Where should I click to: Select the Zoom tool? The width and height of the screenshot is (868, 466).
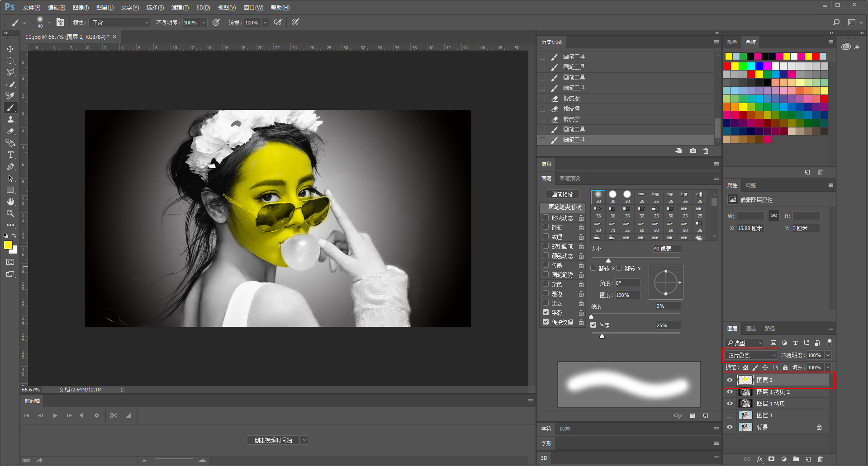10,213
